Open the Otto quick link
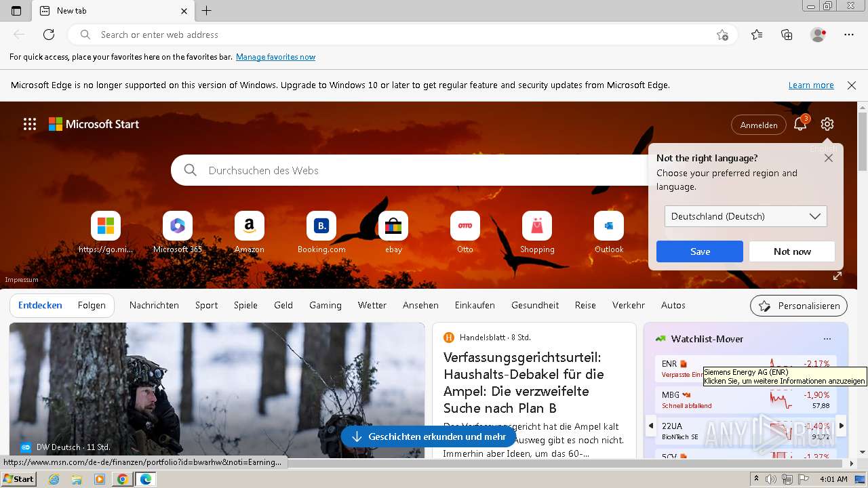 465,232
